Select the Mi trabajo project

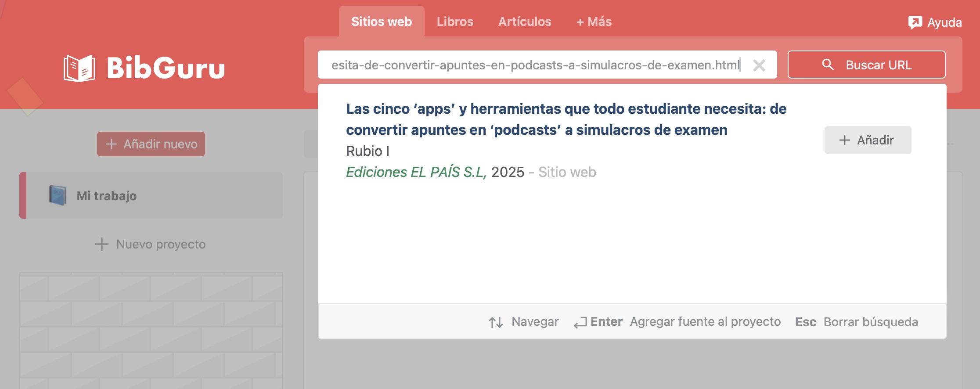click(151, 195)
